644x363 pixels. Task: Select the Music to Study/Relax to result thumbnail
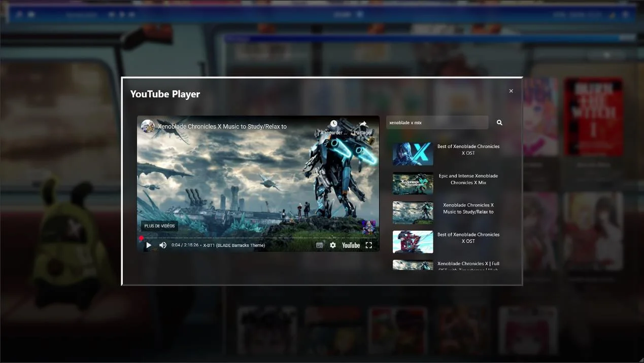(x=413, y=212)
